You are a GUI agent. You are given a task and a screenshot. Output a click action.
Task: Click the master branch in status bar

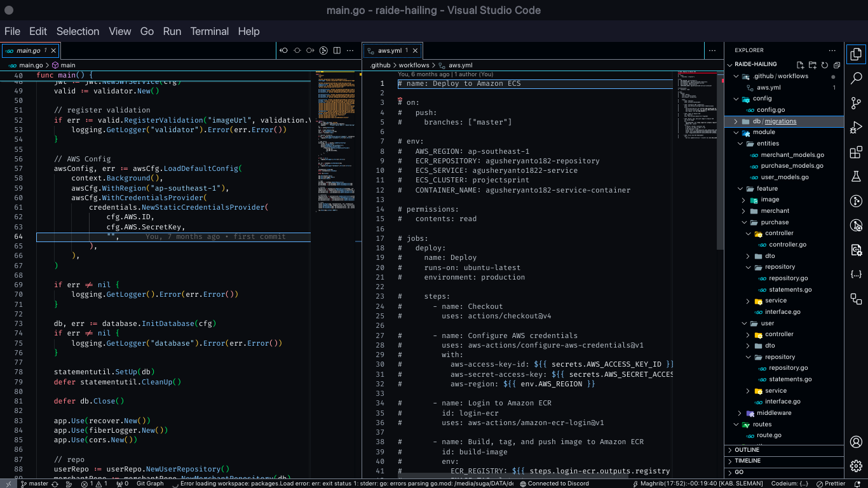coord(34,484)
